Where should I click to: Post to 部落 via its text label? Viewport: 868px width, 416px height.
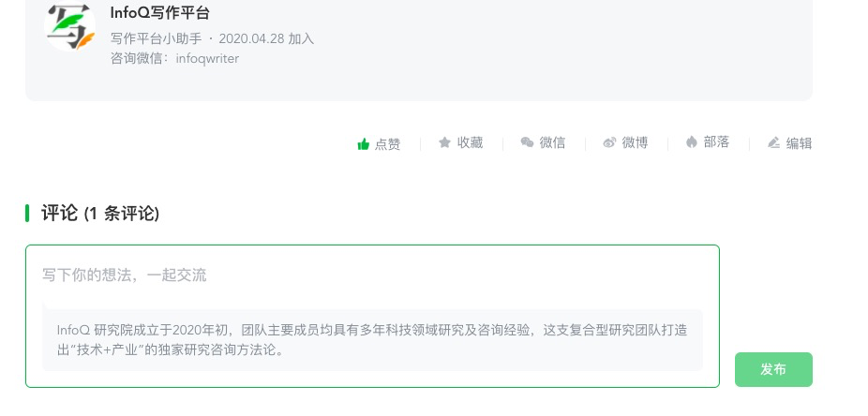[716, 142]
